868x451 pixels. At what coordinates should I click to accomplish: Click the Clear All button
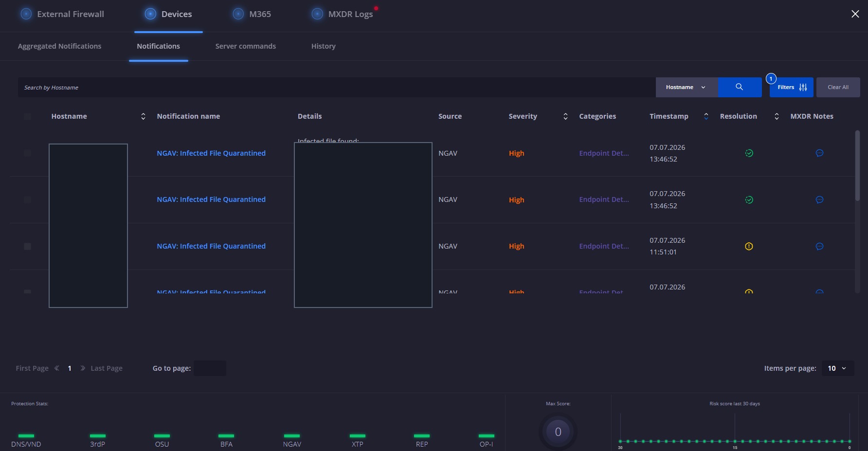[838, 87]
